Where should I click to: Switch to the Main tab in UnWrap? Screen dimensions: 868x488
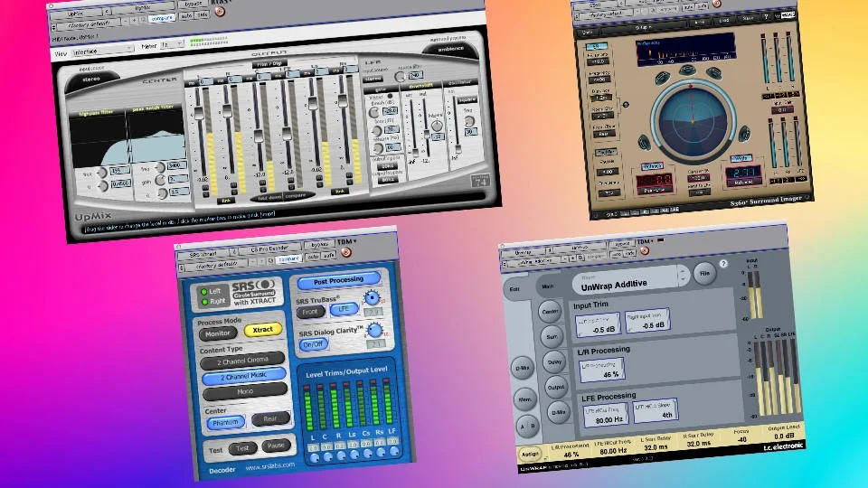tap(548, 286)
